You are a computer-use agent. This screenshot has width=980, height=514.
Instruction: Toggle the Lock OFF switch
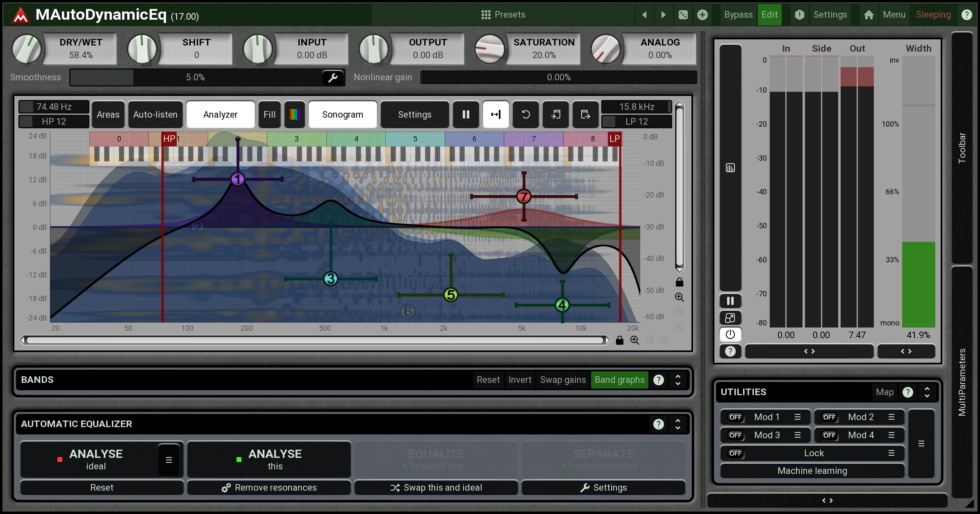coord(735,453)
